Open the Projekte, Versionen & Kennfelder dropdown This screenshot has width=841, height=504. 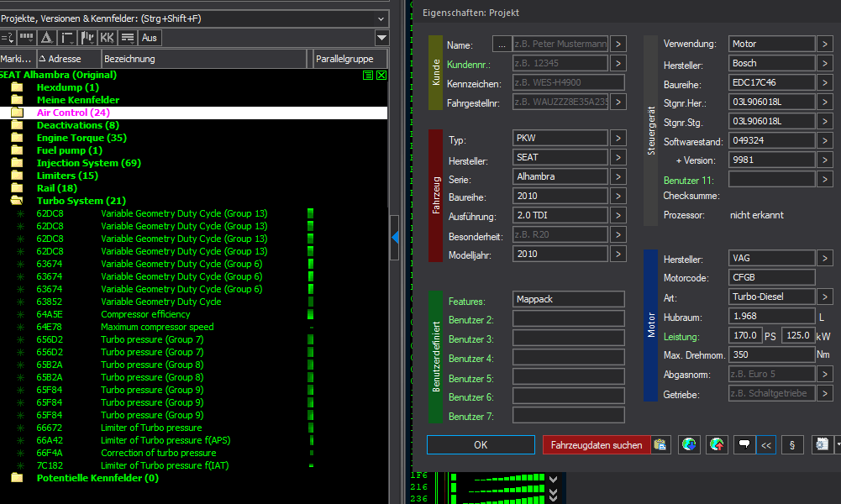381,18
